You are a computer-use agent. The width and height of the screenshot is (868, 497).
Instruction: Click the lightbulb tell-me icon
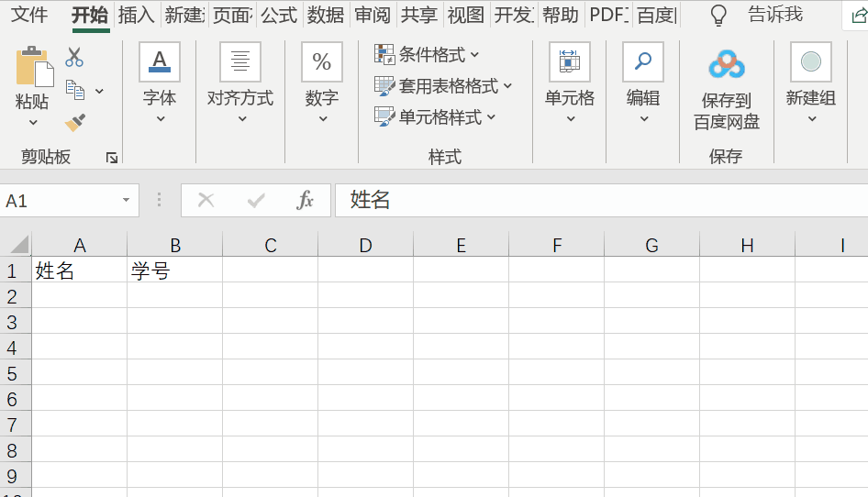coord(718,16)
